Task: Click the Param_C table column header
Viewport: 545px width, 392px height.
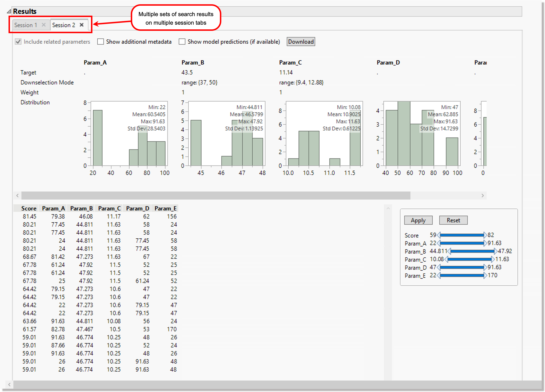Action: tap(109, 208)
